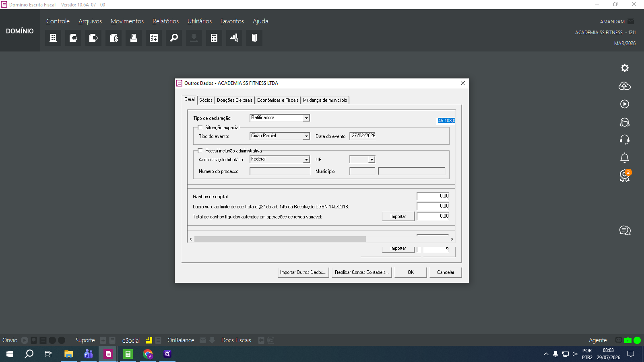Click the yellow eSocial status icon
The width and height of the screenshot is (644, 362).
pyautogui.click(x=149, y=340)
